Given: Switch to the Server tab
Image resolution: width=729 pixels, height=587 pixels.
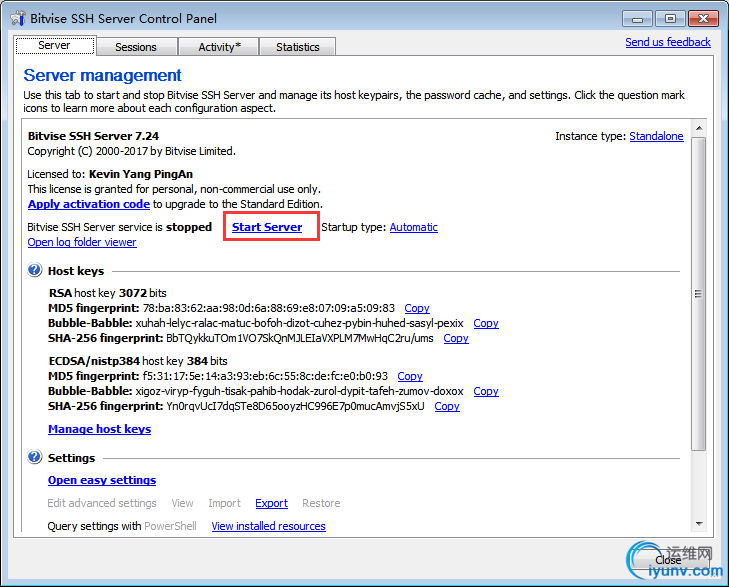Looking at the screenshot, I should pos(55,46).
